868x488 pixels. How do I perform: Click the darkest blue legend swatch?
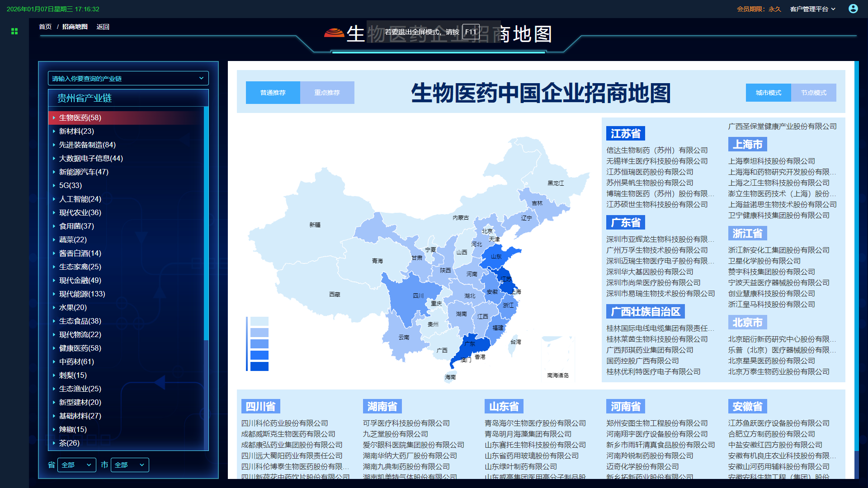click(x=259, y=367)
